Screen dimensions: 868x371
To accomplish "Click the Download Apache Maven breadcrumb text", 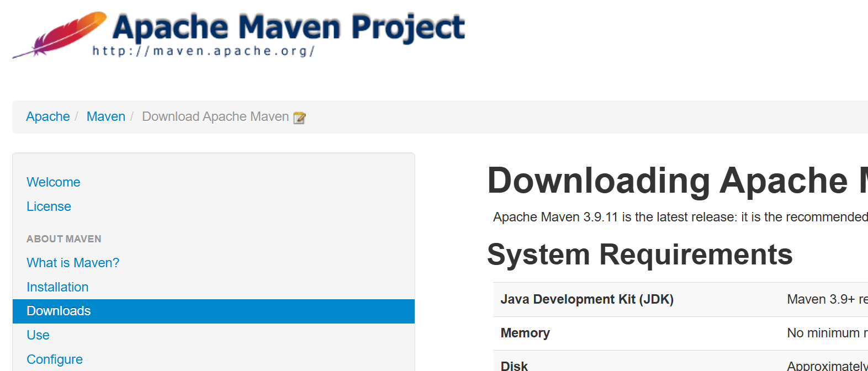I will [x=215, y=116].
